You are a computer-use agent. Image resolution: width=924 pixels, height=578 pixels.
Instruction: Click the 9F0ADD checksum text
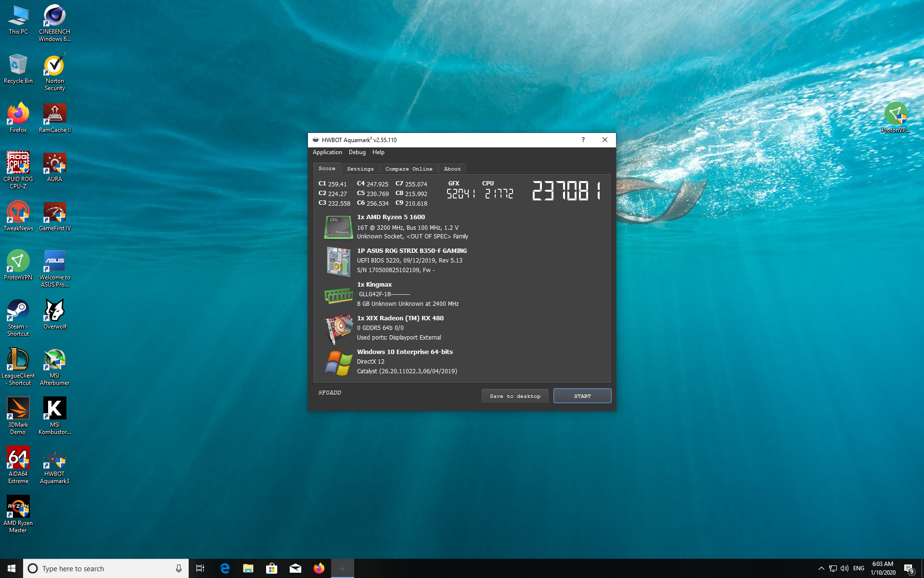point(330,393)
